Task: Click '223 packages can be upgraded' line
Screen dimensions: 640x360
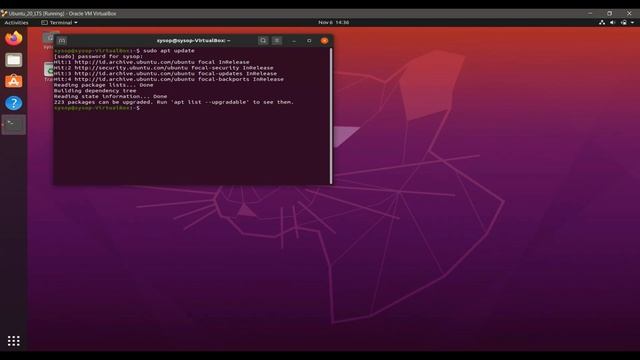Action: (173, 102)
